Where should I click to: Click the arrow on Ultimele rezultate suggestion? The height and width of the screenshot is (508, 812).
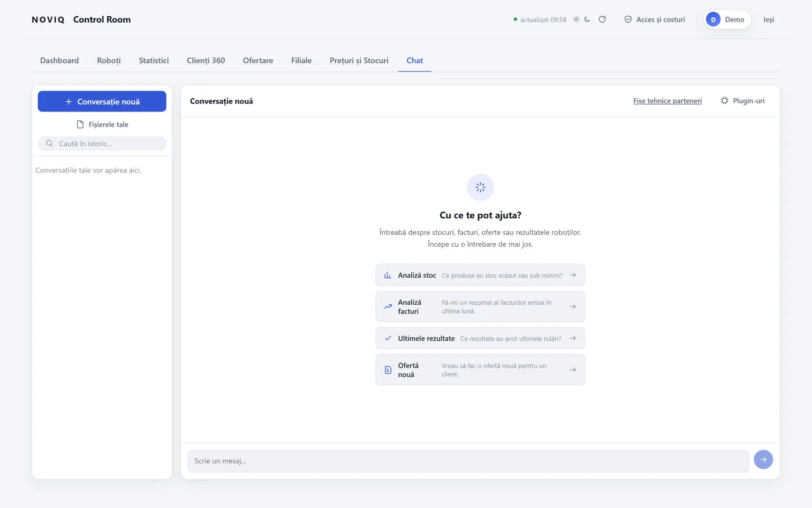[573, 338]
